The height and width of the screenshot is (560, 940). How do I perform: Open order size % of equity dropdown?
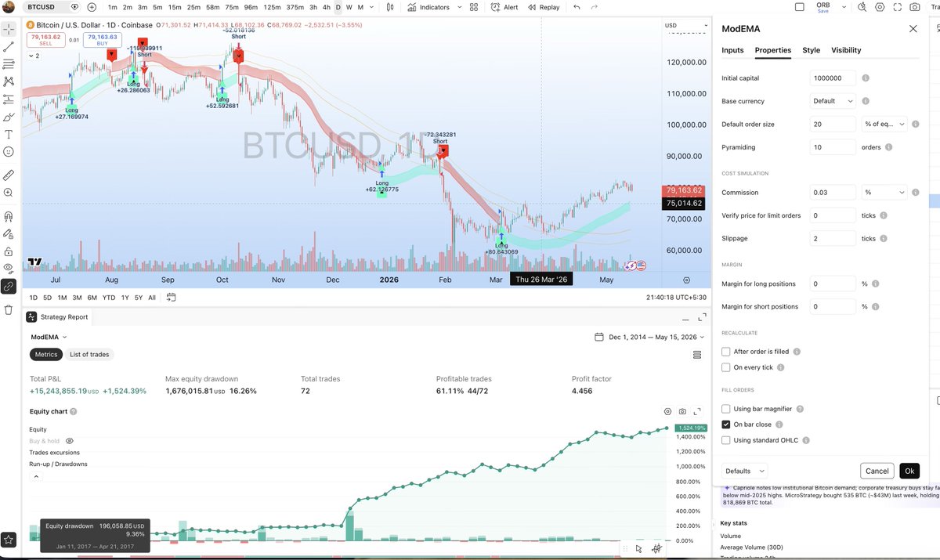coord(884,124)
